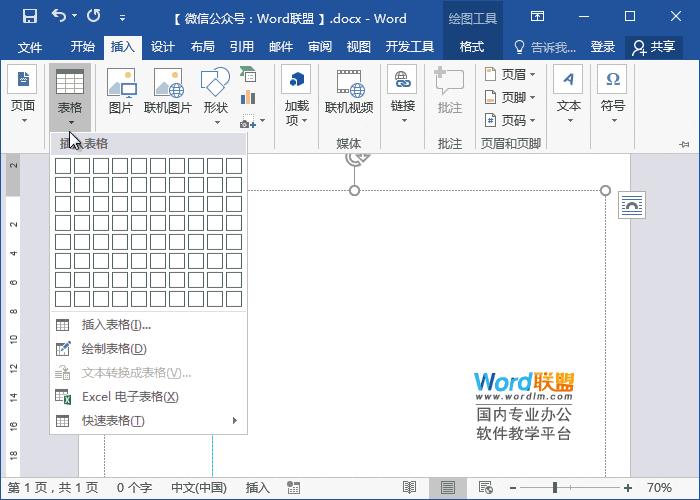Viewport: 700px width, 500px height.
Task: Click the 告诉我 search box
Action: pyautogui.click(x=545, y=47)
